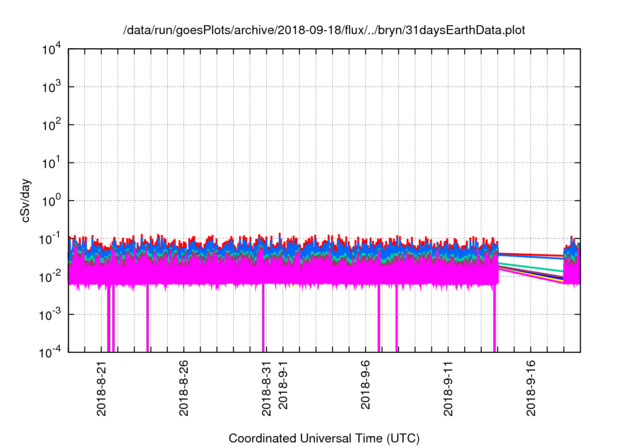Select the 'cSv/day' y-axis label
640x448 pixels.
(26, 200)
